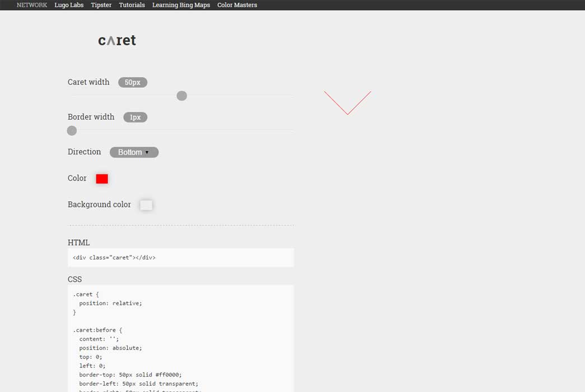Click inside the HTML code snippet box
This screenshot has width=585, height=392.
180,258
